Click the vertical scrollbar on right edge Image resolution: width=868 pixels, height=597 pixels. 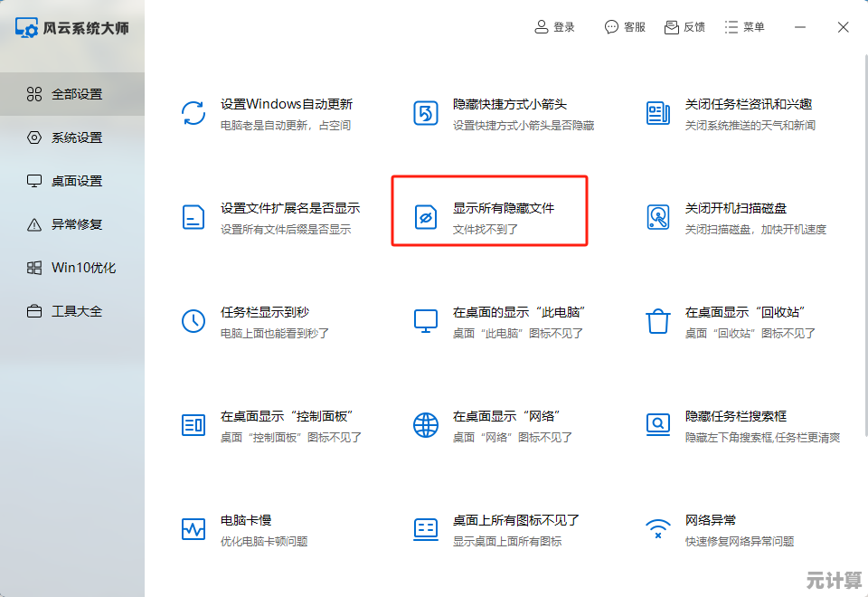pos(865,246)
